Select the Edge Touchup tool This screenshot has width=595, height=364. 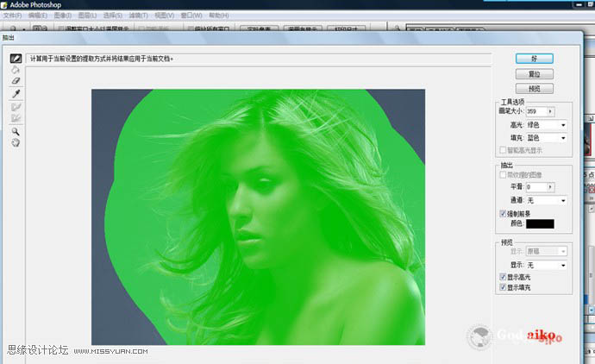click(16, 118)
